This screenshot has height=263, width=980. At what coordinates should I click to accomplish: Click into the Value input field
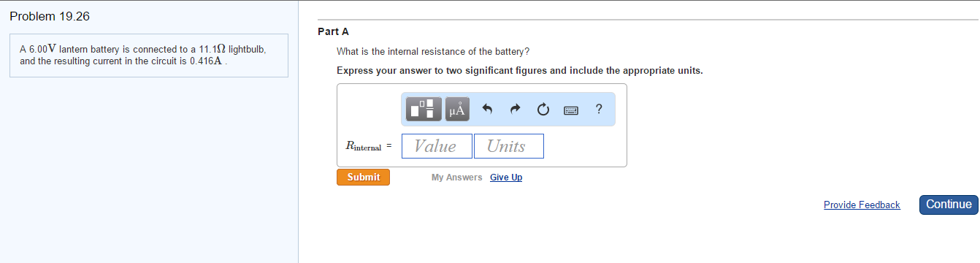click(x=437, y=146)
